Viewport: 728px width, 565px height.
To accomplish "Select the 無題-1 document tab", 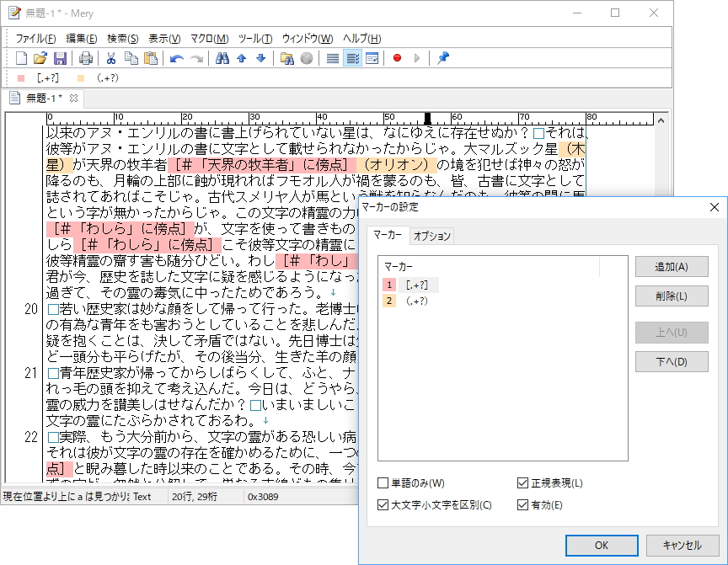I will click(x=43, y=99).
